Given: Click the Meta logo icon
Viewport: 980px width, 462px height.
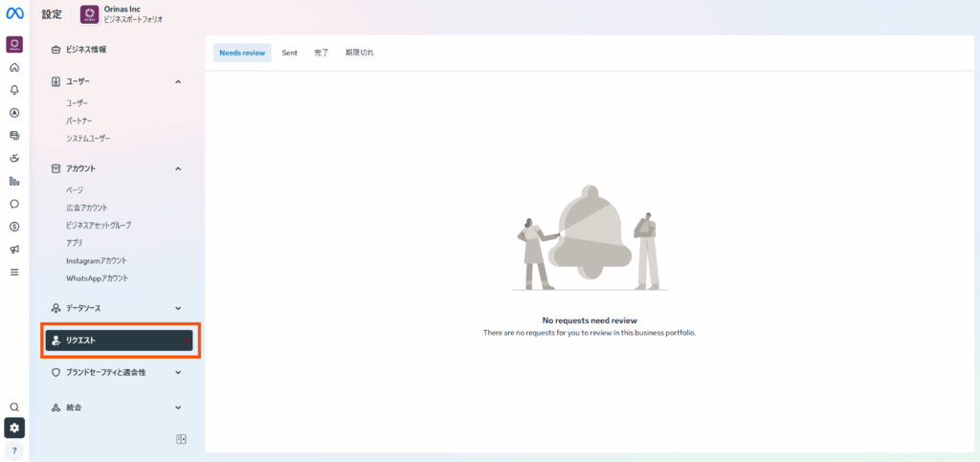Looking at the screenshot, I should [x=14, y=13].
